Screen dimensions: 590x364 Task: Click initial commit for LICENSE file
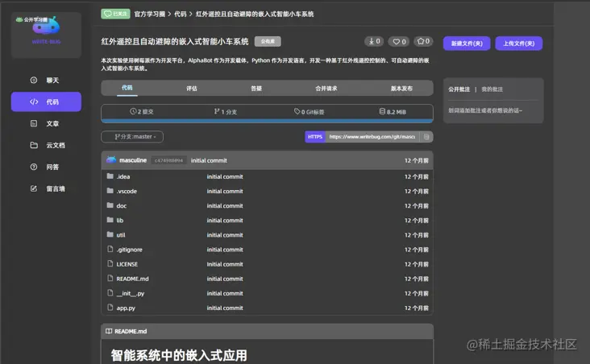(225, 264)
